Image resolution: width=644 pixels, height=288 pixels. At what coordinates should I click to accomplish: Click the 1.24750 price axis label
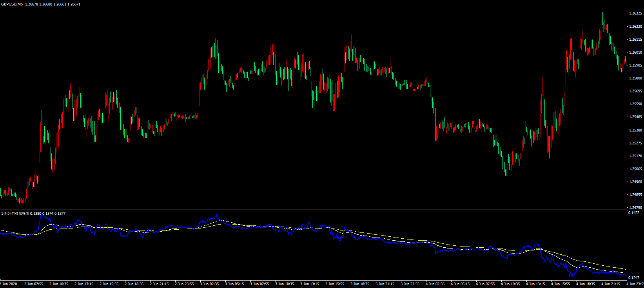[x=635, y=208]
